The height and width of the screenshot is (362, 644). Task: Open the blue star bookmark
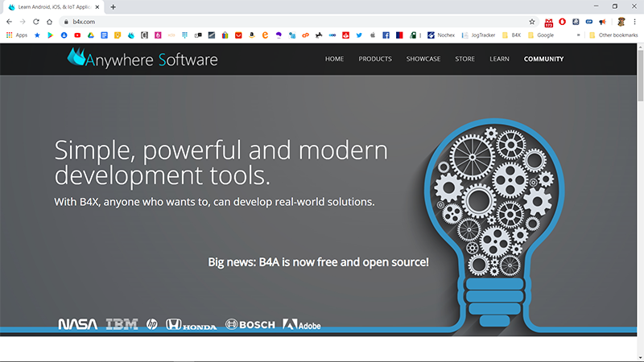coord(37,35)
